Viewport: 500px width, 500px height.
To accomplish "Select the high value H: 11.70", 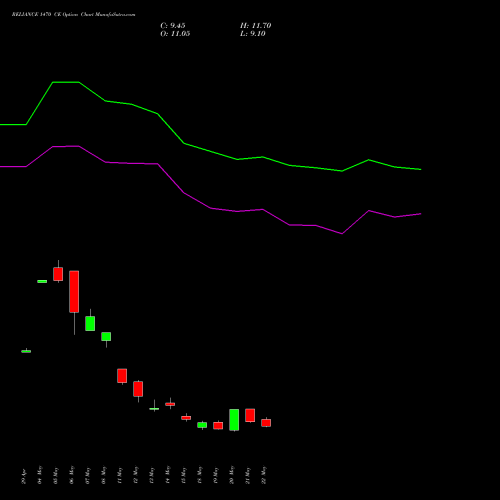I will 255,26.
